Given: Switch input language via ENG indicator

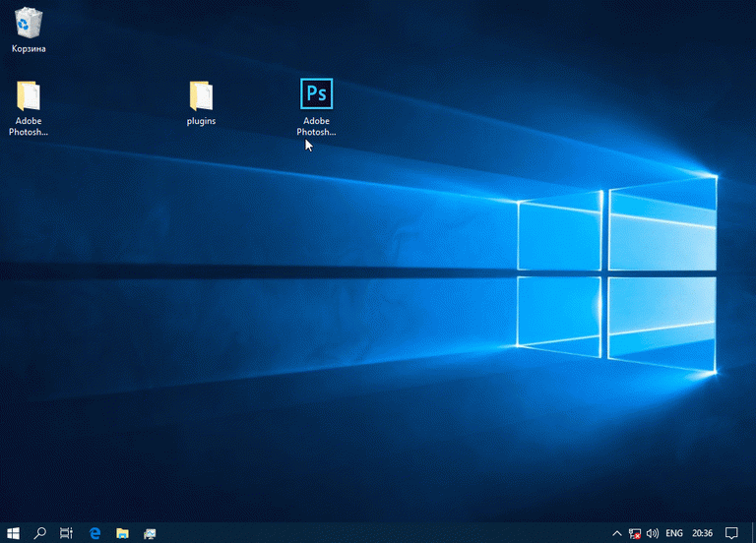Looking at the screenshot, I should click(674, 533).
